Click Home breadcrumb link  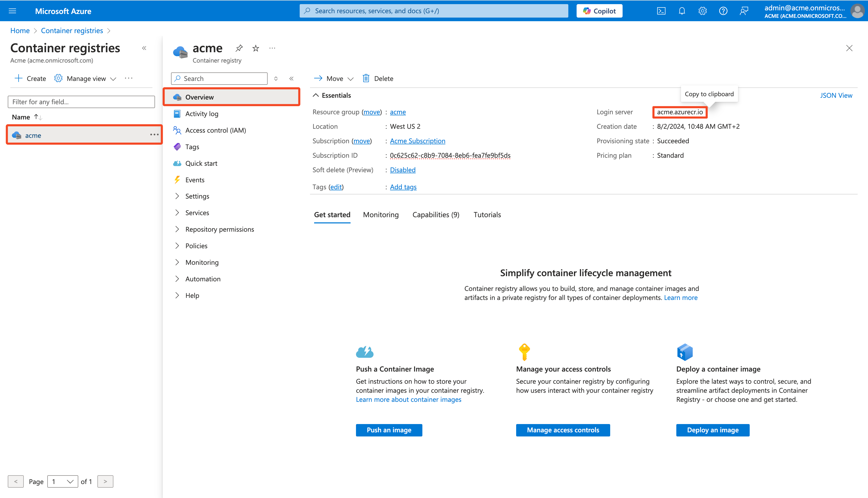pyautogui.click(x=20, y=31)
